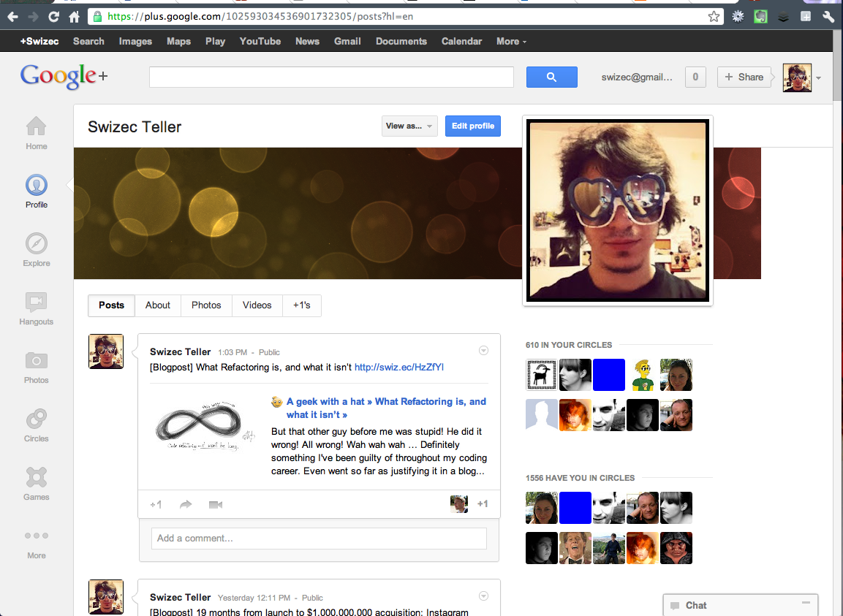
Task: Click the yellow cartoon character avatar
Action: click(x=643, y=375)
